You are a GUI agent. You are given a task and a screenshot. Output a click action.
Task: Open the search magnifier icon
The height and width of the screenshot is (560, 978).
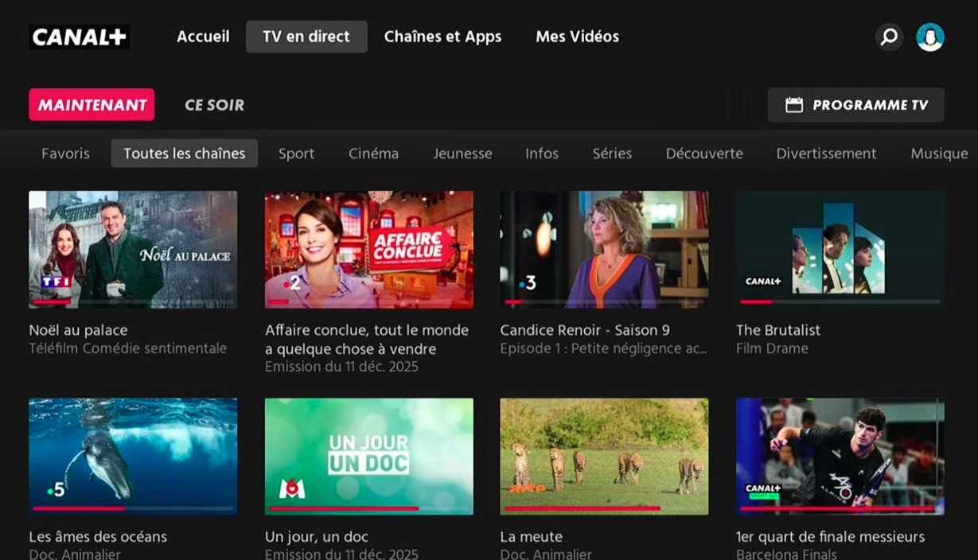tap(889, 37)
